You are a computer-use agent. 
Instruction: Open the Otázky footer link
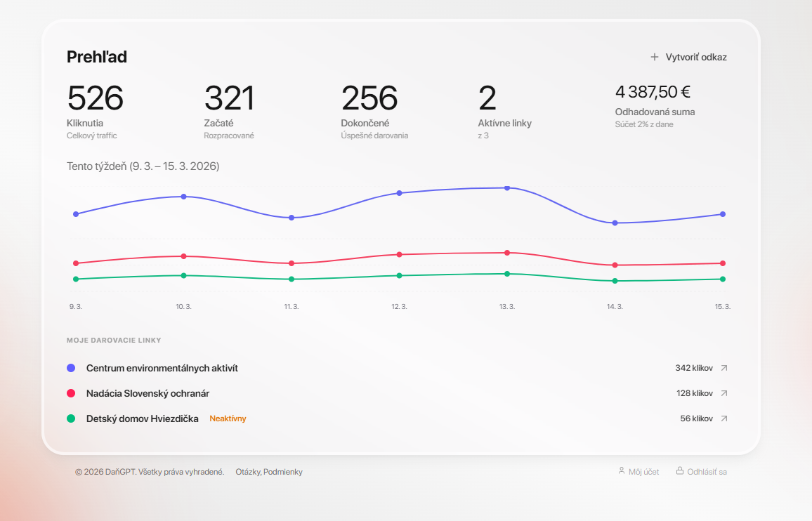click(x=248, y=472)
